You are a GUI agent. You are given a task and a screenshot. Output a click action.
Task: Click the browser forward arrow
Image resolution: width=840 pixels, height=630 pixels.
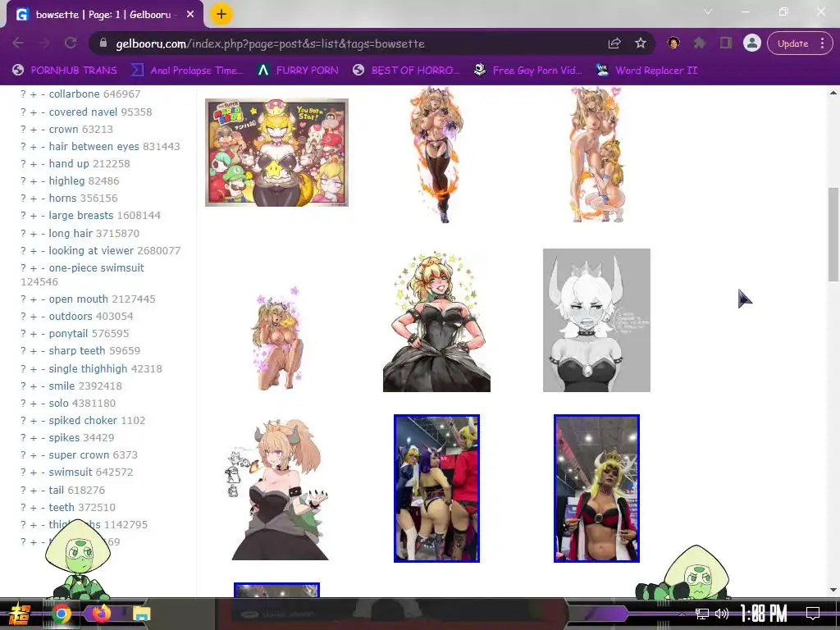(44, 43)
